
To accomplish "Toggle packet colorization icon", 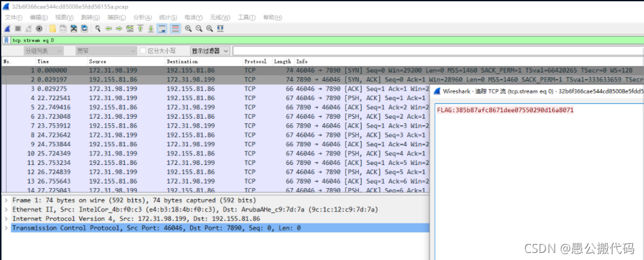I will pos(175,29).
